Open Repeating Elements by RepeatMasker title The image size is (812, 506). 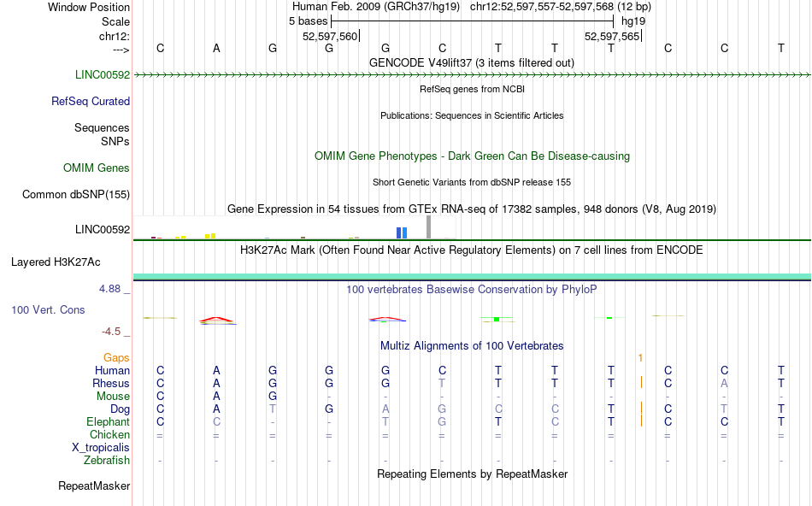(x=473, y=474)
